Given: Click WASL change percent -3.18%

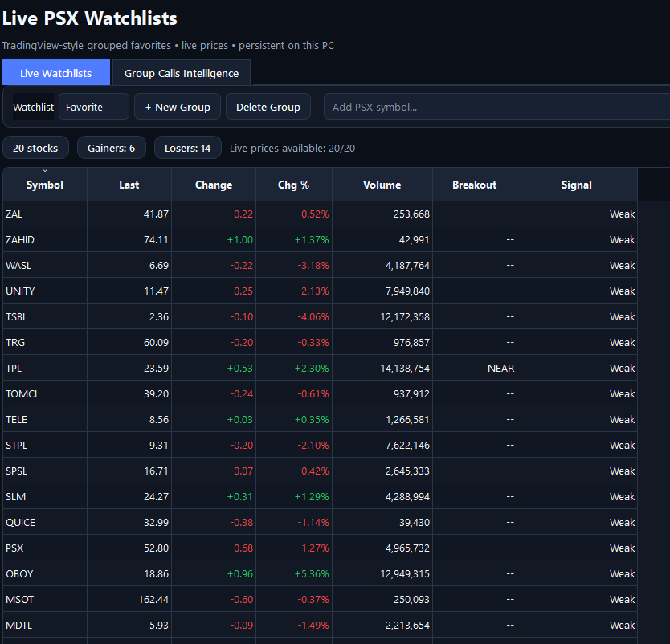Looking at the screenshot, I should pyautogui.click(x=313, y=265).
